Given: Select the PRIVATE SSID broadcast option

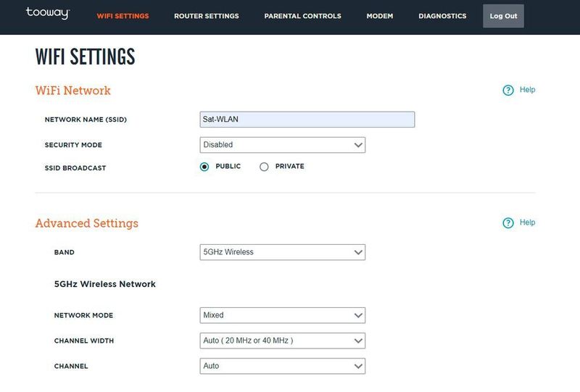Looking at the screenshot, I should click(264, 167).
